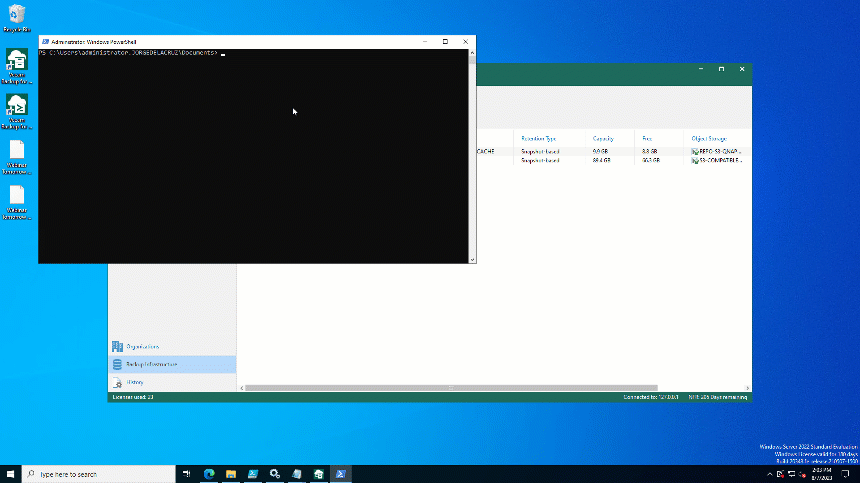Select Backup Infrastructure in Veeam sidebar
The height and width of the screenshot is (483, 860).
[172, 364]
